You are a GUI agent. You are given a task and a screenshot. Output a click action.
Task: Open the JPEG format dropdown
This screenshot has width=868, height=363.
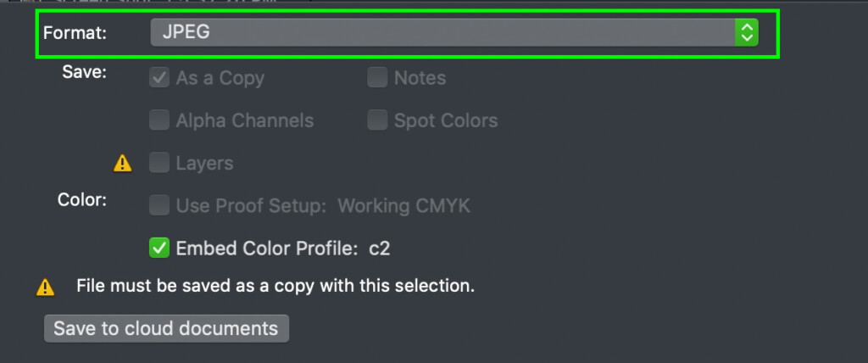[x=454, y=32]
